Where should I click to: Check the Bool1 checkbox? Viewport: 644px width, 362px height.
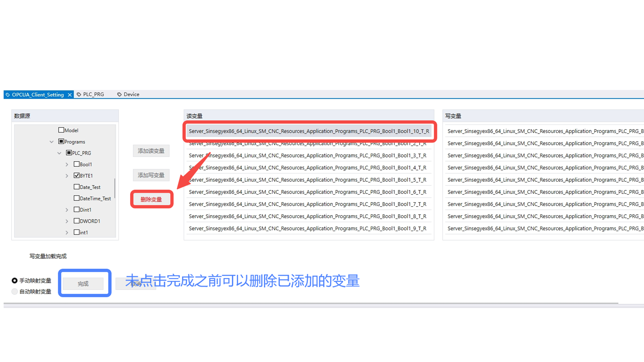click(x=76, y=164)
